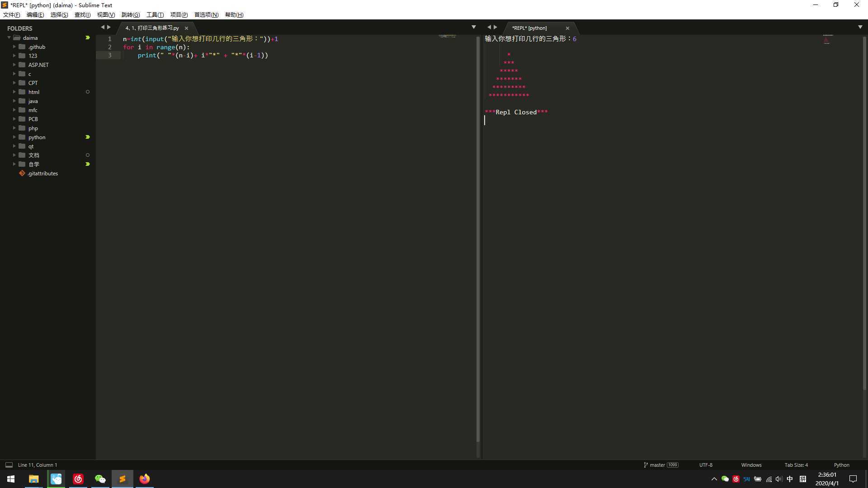Click the WeChat icon in Windows taskbar
Viewport: 868px width, 488px height.
[100, 479]
